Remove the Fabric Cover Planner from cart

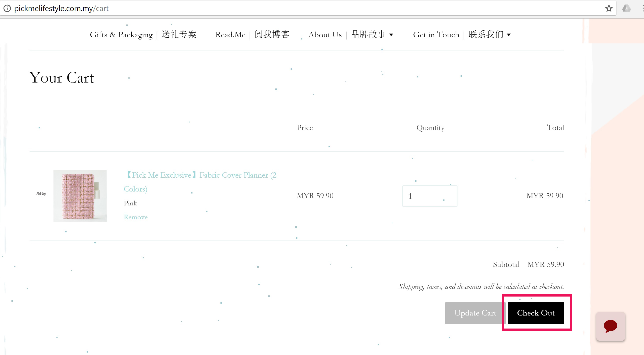pos(136,217)
